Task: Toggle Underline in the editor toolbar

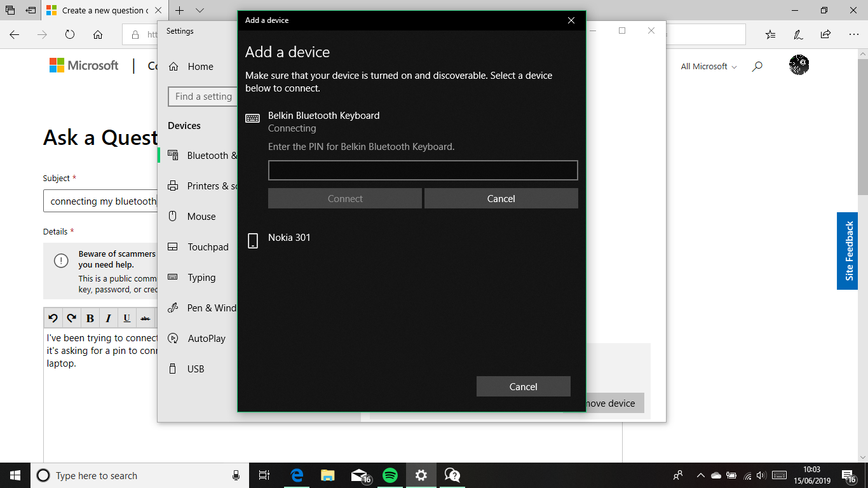Action: (x=127, y=318)
